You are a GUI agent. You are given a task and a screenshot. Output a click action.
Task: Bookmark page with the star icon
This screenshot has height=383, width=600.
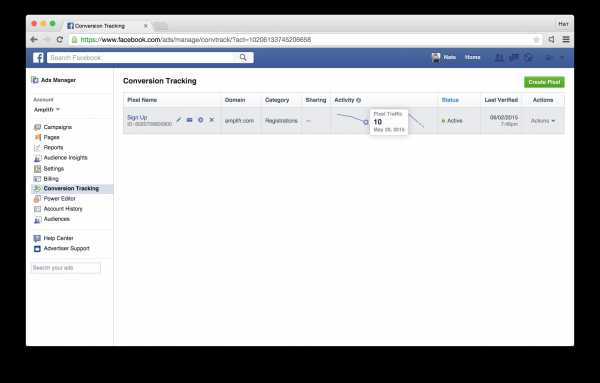pos(536,39)
